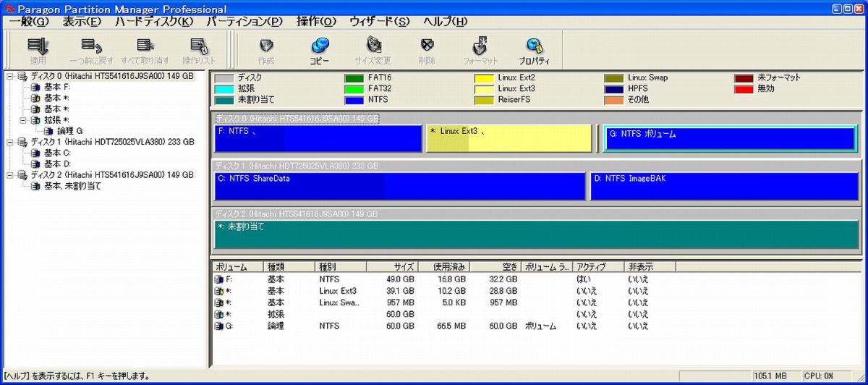This screenshot has width=868, height=385.
Task: Click the F: volume icon in volume list
Action: click(219, 279)
